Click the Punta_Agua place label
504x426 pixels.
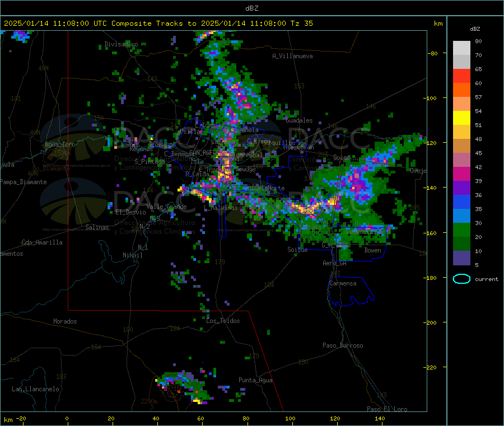pyautogui.click(x=255, y=380)
